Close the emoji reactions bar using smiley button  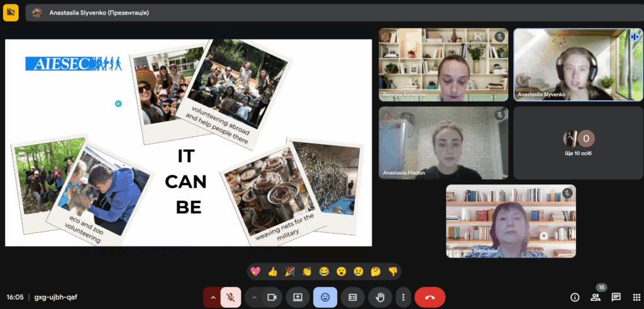click(x=325, y=297)
